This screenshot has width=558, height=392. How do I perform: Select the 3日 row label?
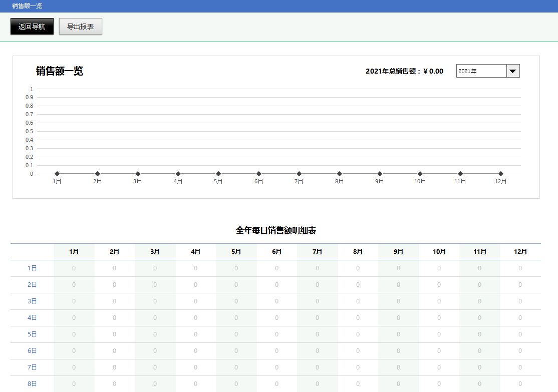coord(32,301)
